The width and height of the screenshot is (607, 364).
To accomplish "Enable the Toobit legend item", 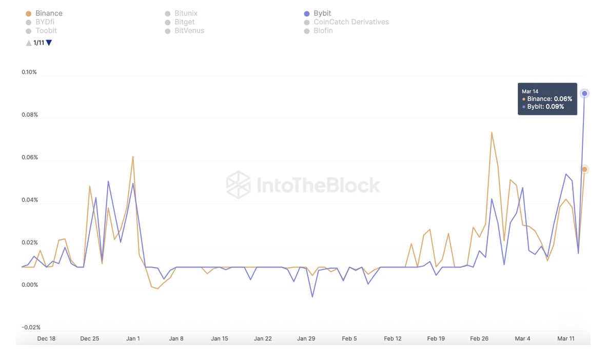I will coord(41,31).
